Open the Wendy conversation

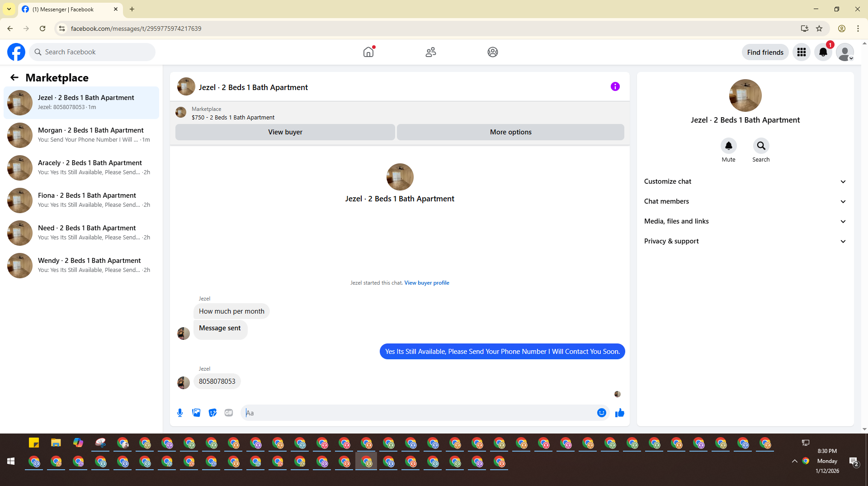[81, 266]
